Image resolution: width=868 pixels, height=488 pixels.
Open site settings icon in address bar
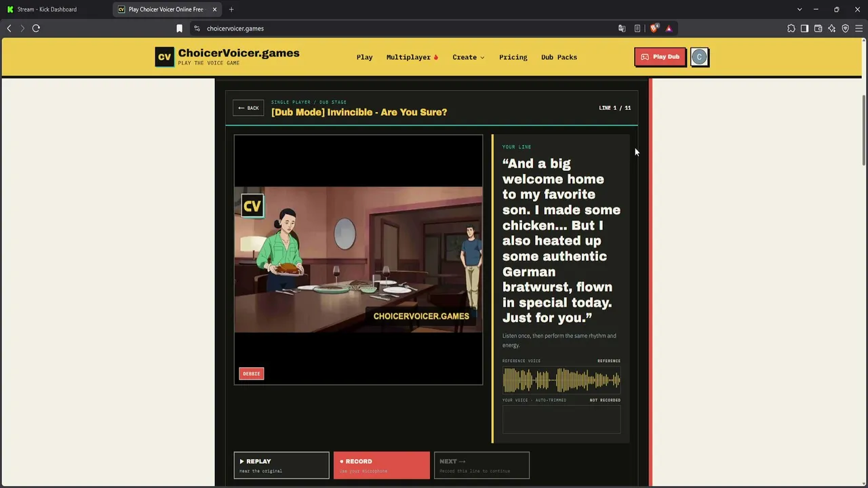tap(197, 28)
